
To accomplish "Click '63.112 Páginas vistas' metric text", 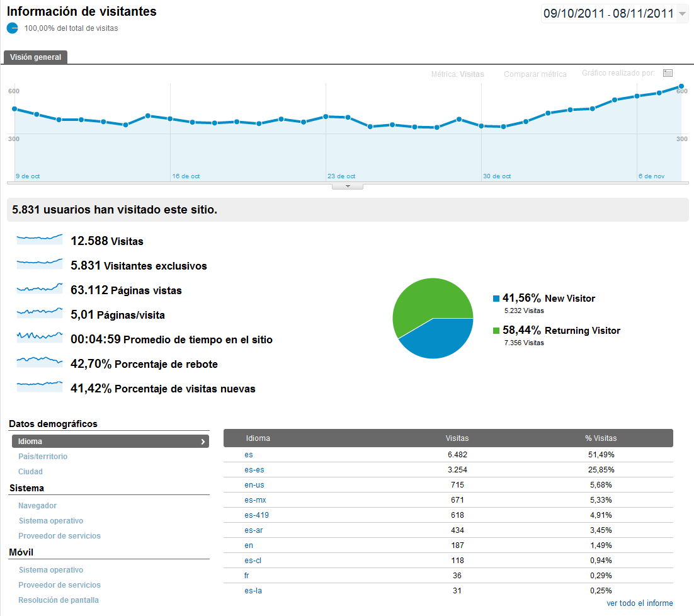I will click(x=126, y=290).
